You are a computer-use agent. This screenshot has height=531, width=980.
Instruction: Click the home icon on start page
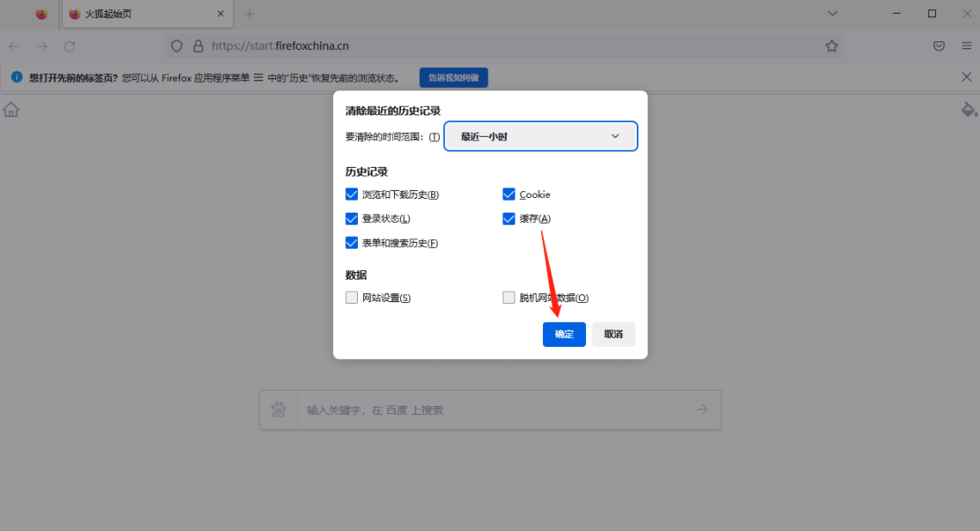tap(11, 109)
